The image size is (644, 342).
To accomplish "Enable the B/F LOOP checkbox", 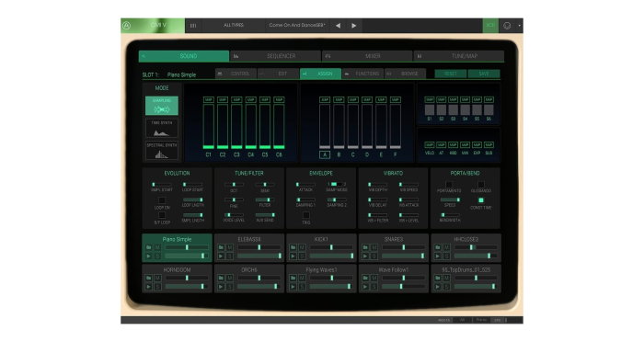I will point(162,215).
